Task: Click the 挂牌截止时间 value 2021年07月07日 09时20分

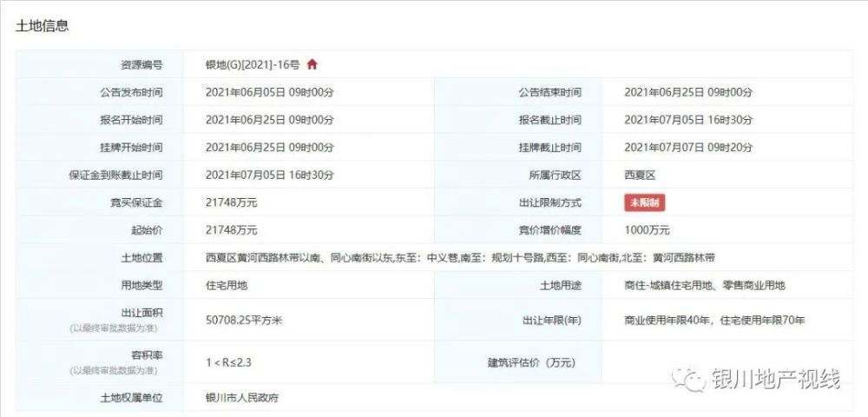Action: [x=688, y=148]
